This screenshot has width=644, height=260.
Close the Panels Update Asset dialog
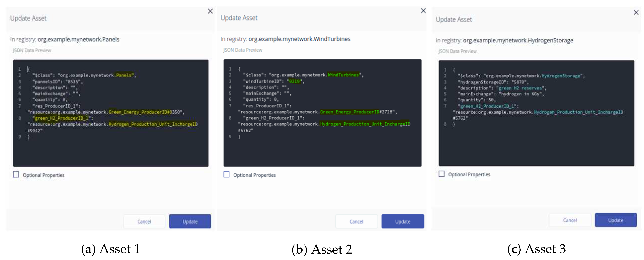coord(210,11)
